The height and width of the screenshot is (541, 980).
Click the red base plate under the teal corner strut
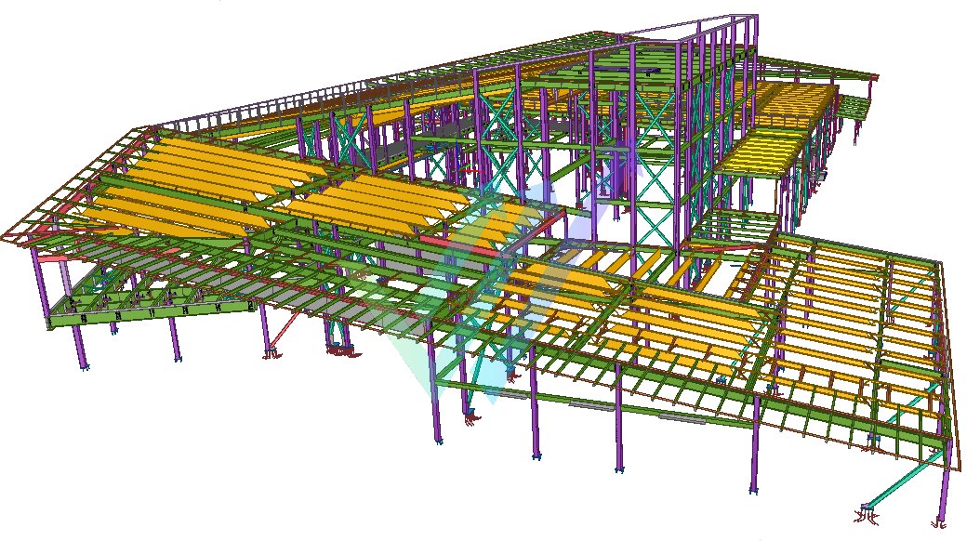click(863, 512)
